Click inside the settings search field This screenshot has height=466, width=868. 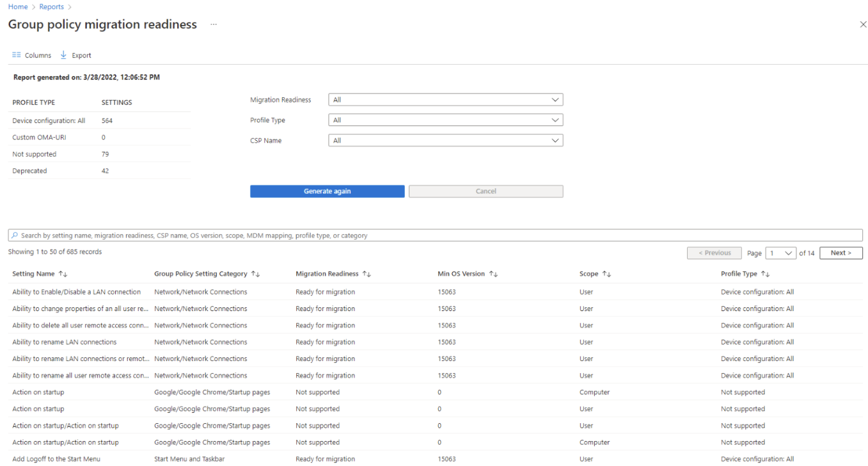pos(256,234)
